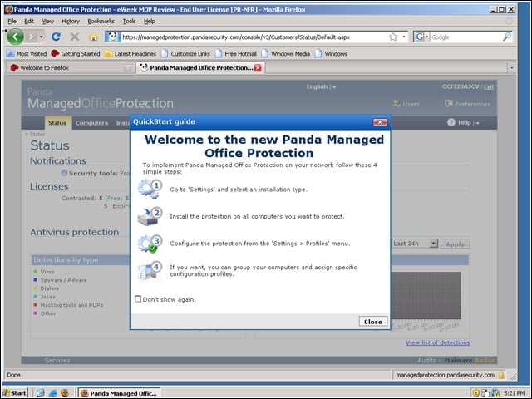This screenshot has height=399, width=532.
Task: Click in the URL address field
Action: coord(254,37)
